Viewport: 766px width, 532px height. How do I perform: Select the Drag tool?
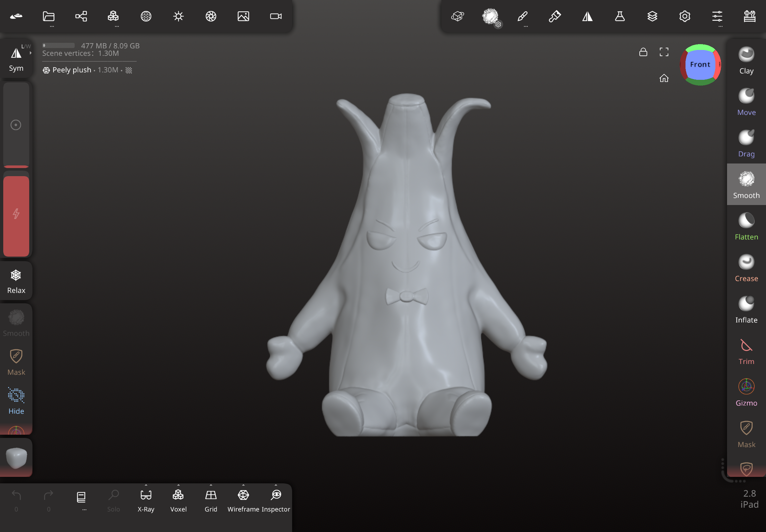(746, 143)
